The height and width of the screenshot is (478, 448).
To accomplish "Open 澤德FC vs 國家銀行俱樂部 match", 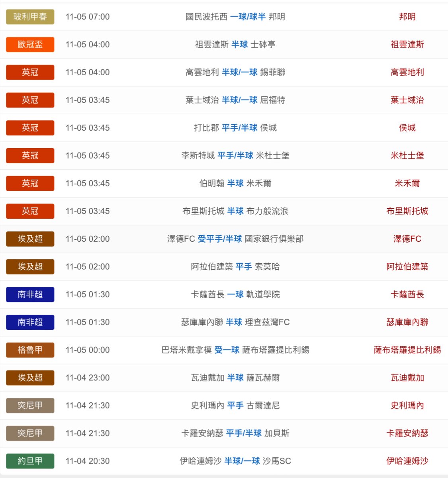I will coord(235,239).
